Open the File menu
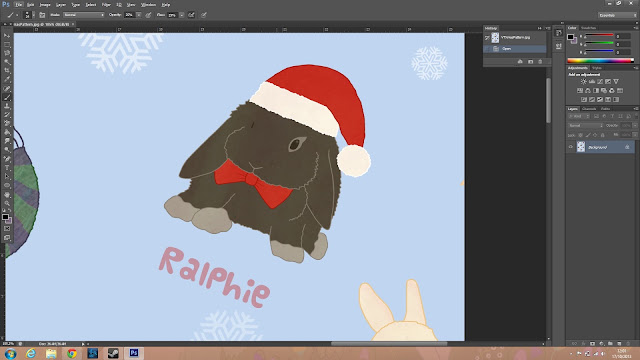 (19, 4)
